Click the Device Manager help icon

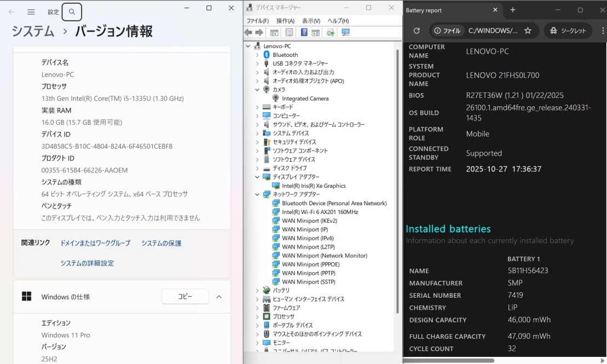pyautogui.click(x=304, y=33)
